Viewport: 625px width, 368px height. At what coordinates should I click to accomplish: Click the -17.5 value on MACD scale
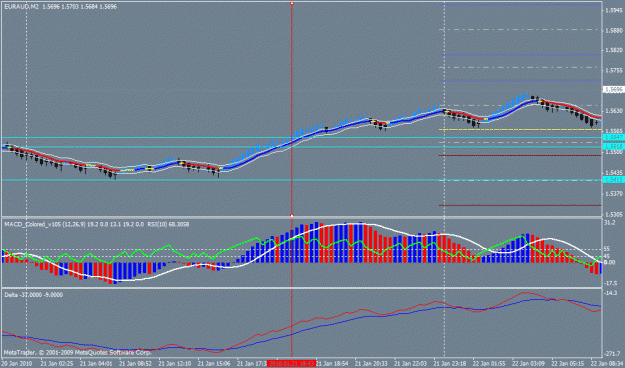tap(611, 283)
